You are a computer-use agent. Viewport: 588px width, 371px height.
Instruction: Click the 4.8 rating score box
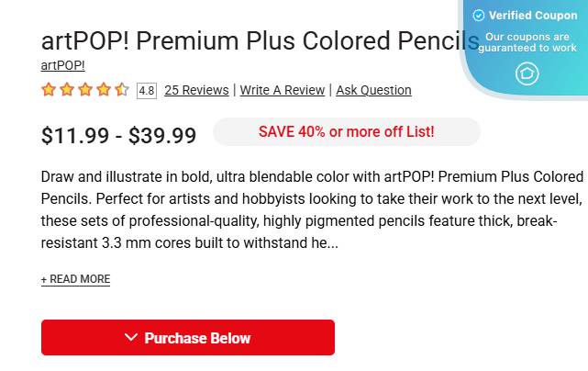point(147,90)
